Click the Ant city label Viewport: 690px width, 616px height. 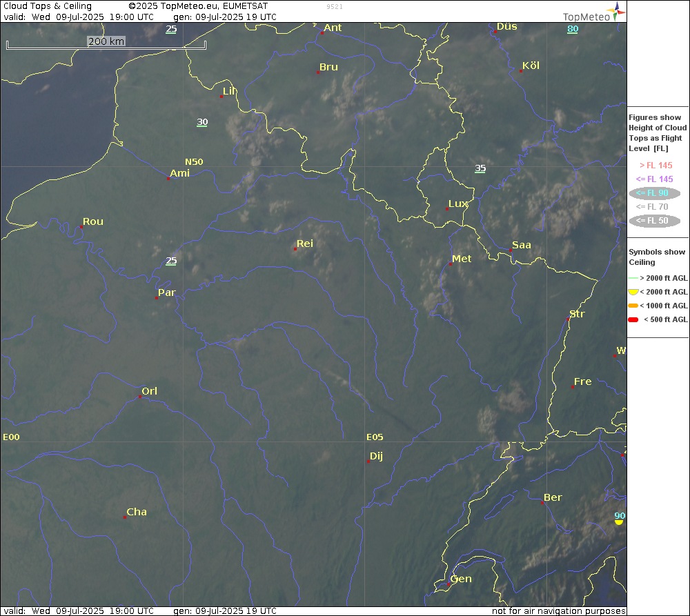click(333, 28)
